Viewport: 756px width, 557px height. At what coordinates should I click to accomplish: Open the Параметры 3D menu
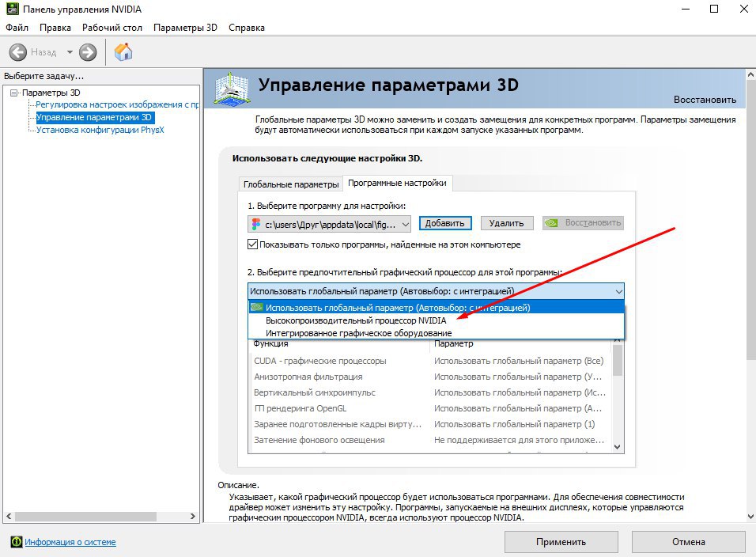(185, 28)
